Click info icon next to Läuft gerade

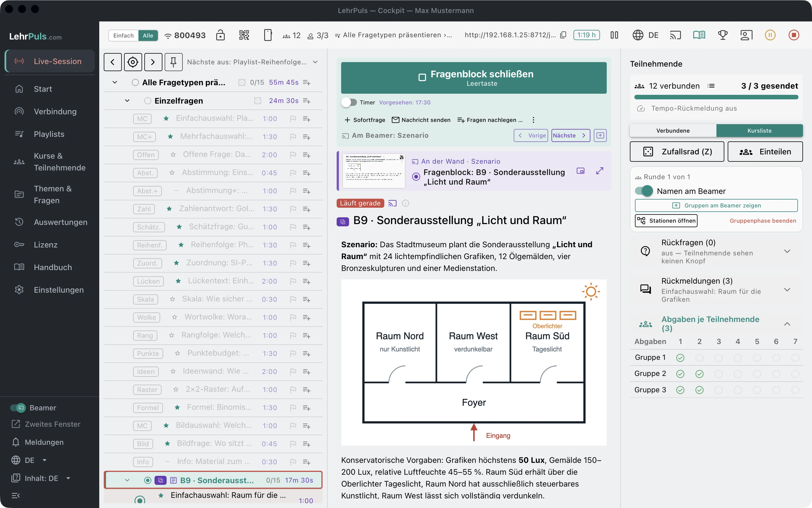406,203
